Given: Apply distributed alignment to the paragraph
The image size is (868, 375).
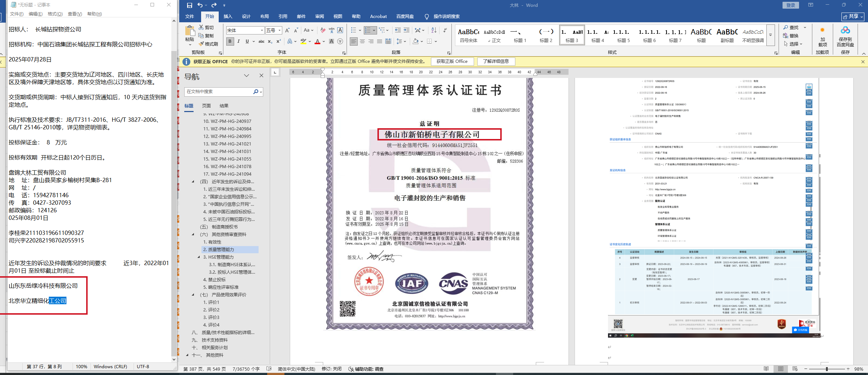Looking at the screenshot, I should (388, 42).
